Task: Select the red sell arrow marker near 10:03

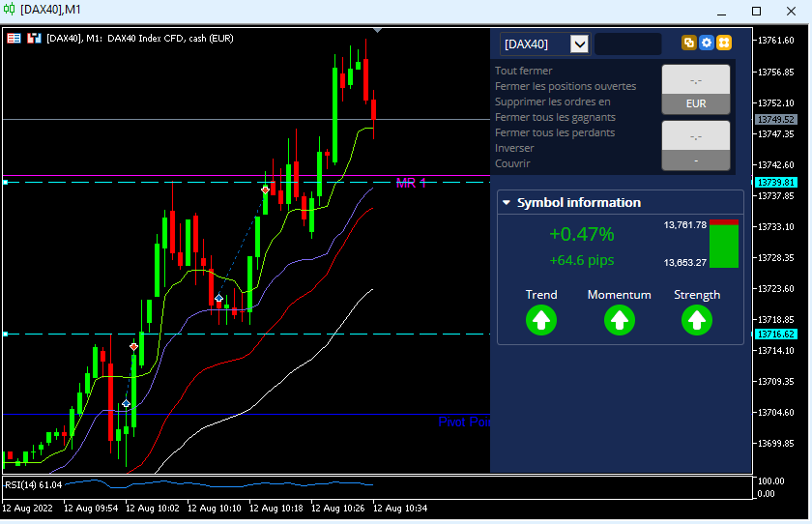Action: 134,346
